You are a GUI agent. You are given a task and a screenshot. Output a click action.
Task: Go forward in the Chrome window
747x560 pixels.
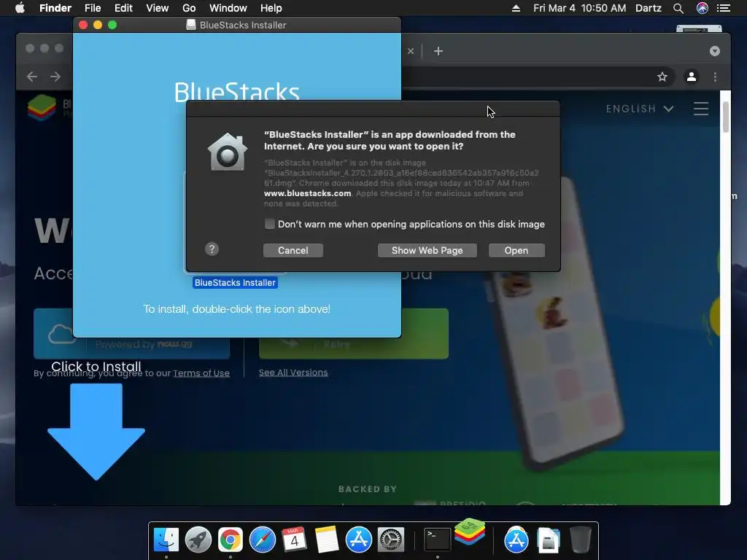(55, 77)
